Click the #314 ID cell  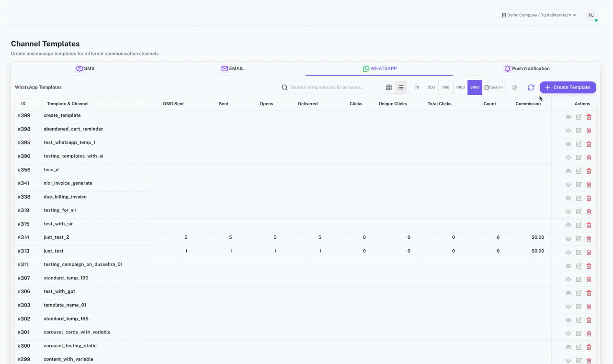23,238
